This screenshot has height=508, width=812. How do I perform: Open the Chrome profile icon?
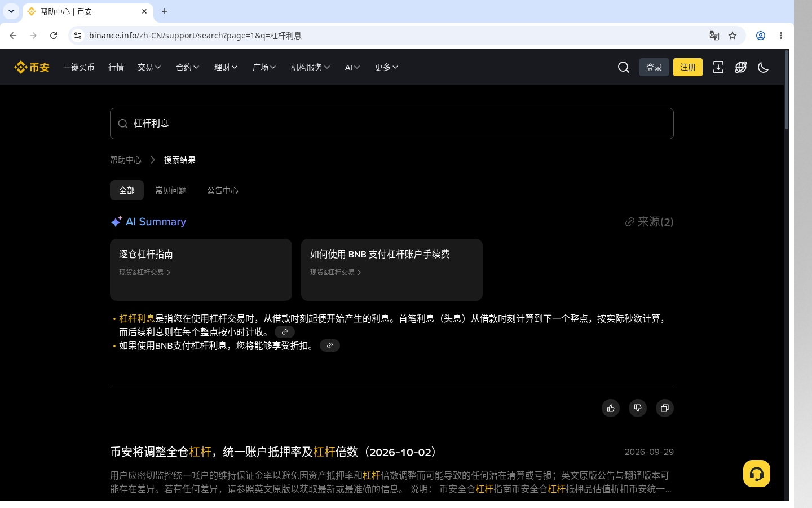[x=761, y=36]
